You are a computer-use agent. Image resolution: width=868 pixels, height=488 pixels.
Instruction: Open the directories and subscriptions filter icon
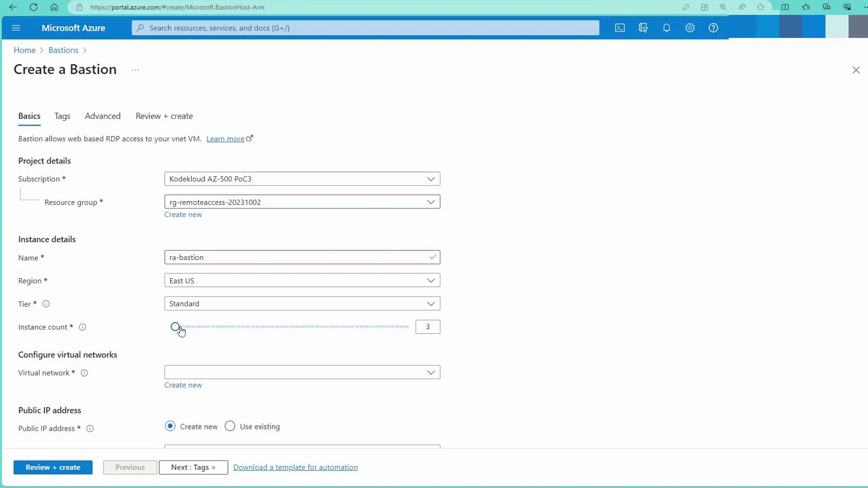click(643, 28)
